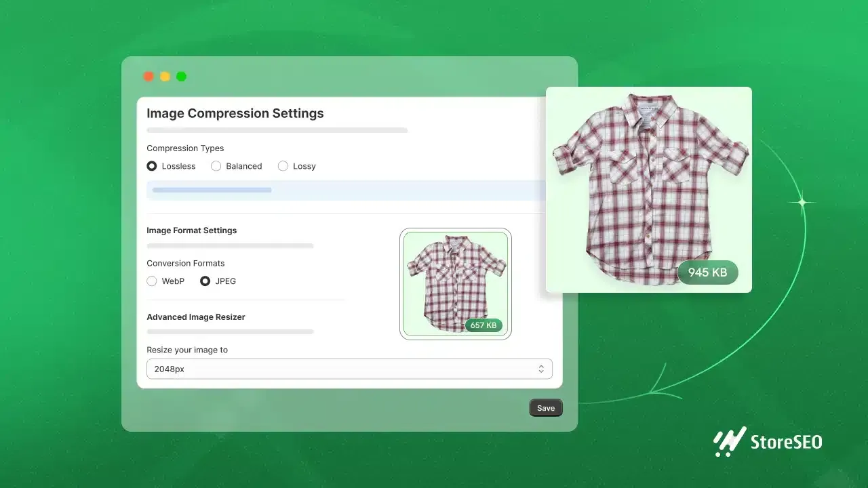Viewport: 868px width, 488px height.
Task: Select WebP as the conversion format
Action: (x=152, y=281)
